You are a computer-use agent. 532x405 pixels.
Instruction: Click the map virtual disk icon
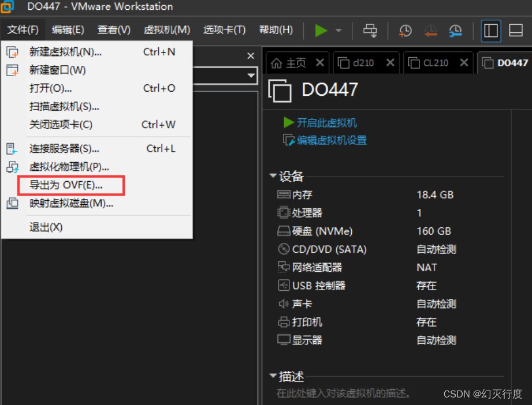pyautogui.click(x=13, y=203)
